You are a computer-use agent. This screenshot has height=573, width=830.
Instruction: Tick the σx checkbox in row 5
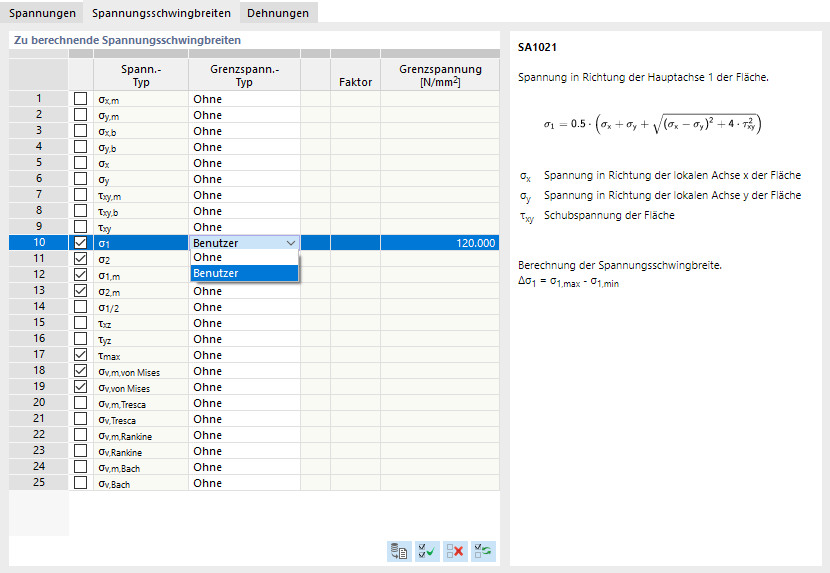(x=80, y=163)
